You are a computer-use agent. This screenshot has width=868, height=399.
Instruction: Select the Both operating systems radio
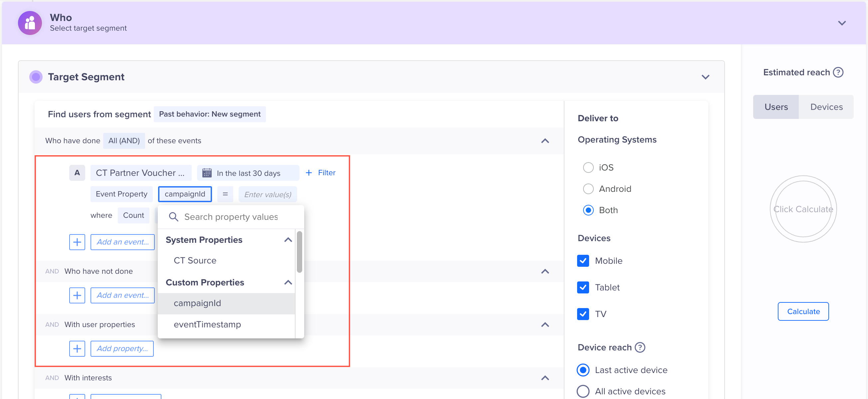point(588,210)
